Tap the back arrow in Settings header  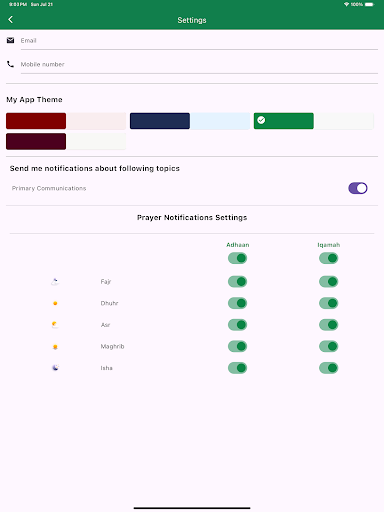click(x=11, y=20)
